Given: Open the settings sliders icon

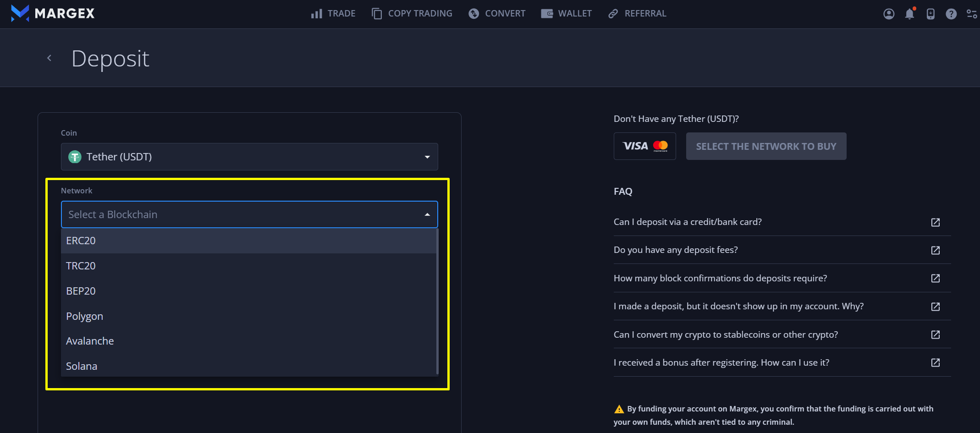Looking at the screenshot, I should tap(971, 14).
